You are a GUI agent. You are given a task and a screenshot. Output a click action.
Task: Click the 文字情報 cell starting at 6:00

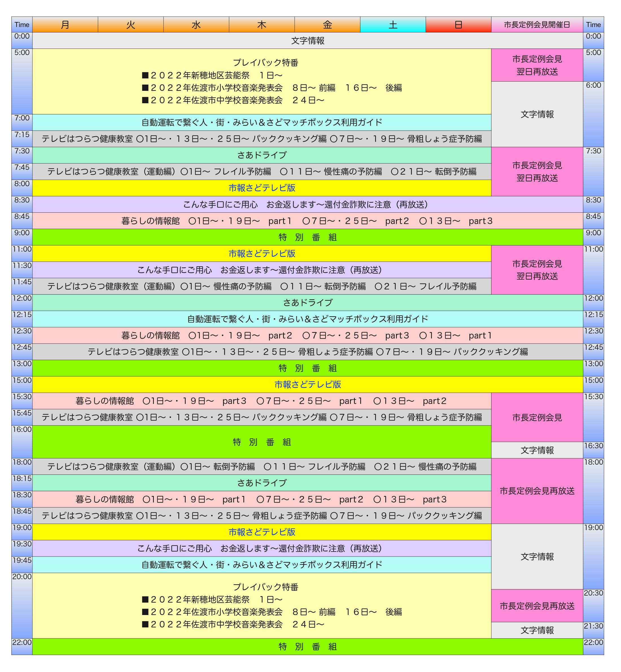coord(537,114)
